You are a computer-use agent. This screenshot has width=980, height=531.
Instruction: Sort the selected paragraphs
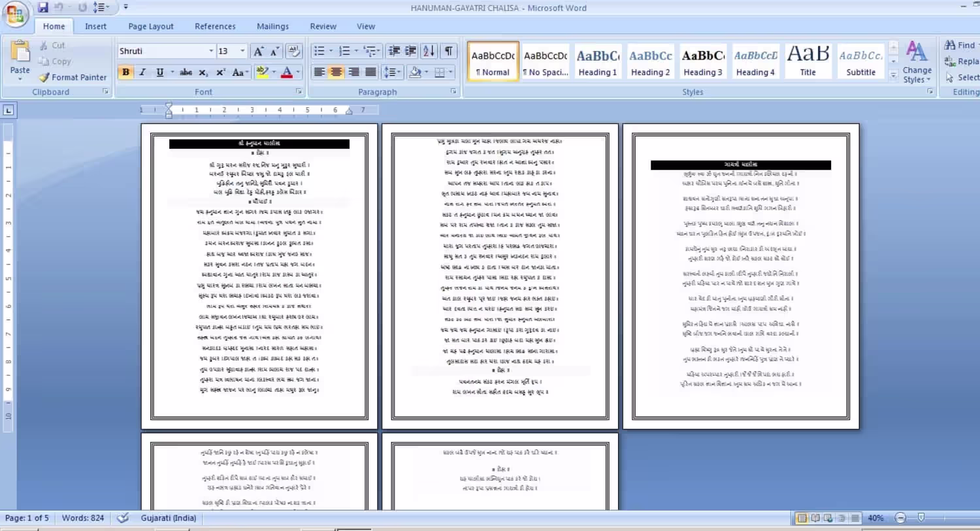pos(429,51)
